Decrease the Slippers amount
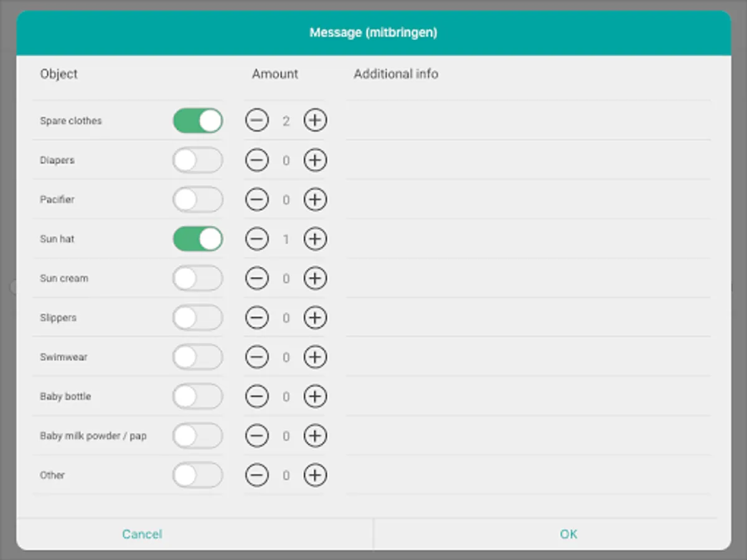The image size is (747, 560). [256, 317]
